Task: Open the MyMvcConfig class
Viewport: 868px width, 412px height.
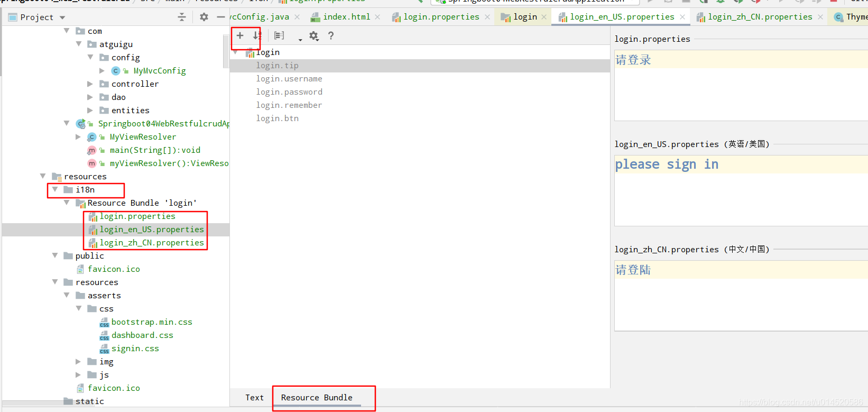Action: pyautogui.click(x=159, y=70)
